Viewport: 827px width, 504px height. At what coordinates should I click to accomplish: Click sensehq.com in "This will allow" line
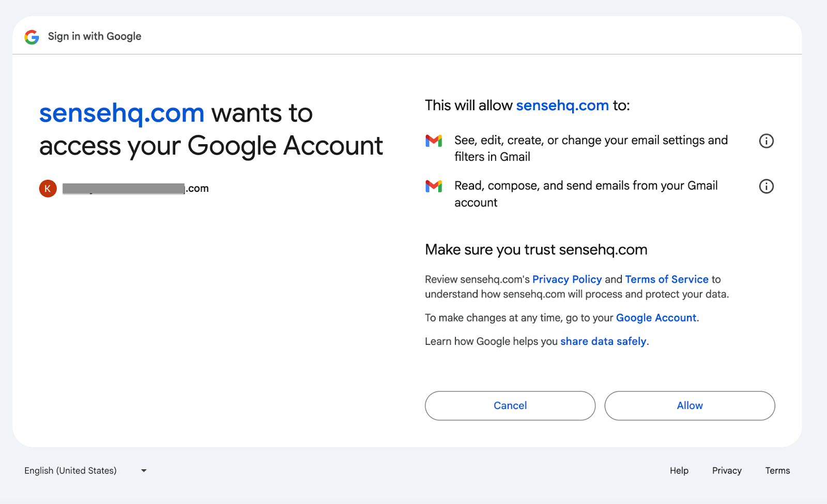coord(562,105)
